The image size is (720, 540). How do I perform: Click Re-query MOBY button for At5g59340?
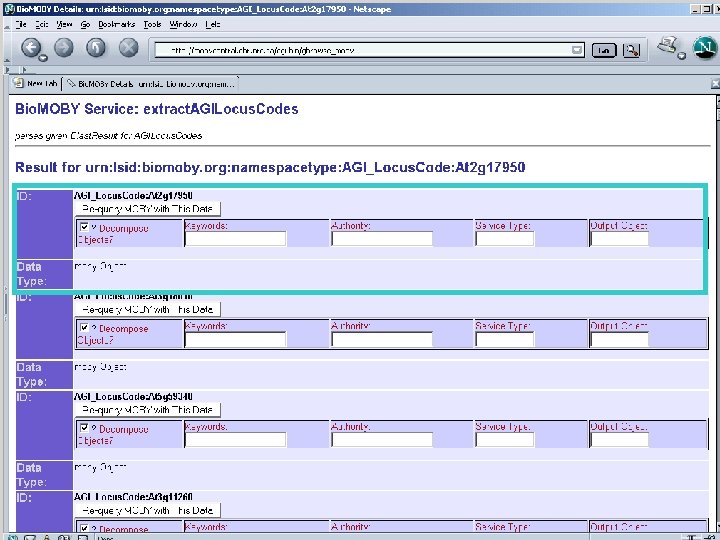click(x=147, y=410)
